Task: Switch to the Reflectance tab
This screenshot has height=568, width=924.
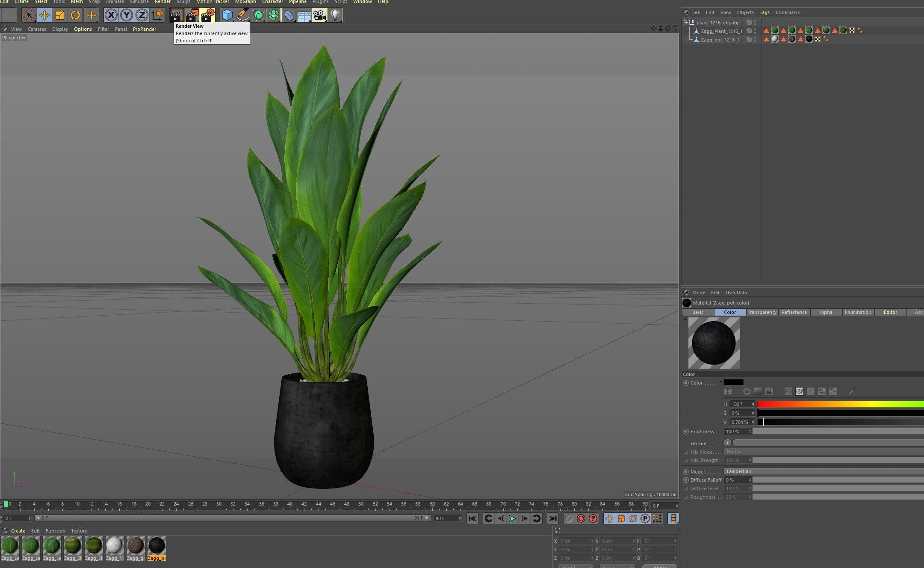Action: coord(794,312)
